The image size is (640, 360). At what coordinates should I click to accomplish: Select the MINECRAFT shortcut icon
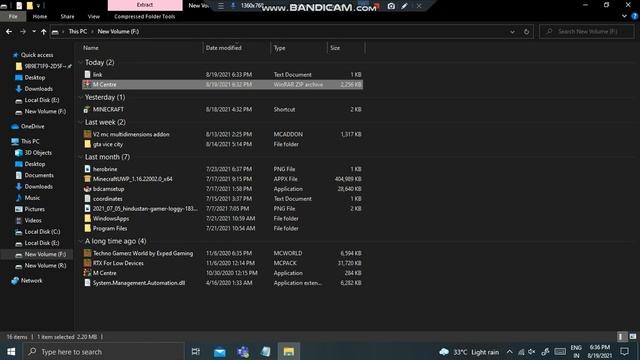tap(87, 109)
